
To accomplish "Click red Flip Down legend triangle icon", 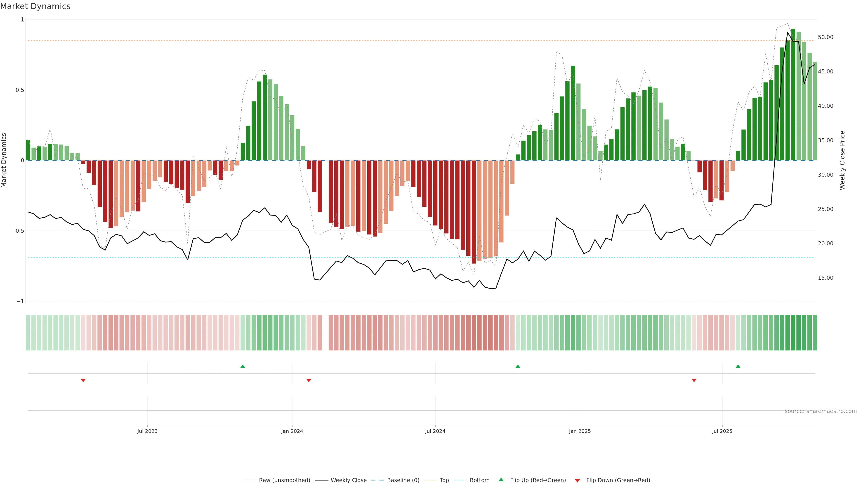I will 577,481.
